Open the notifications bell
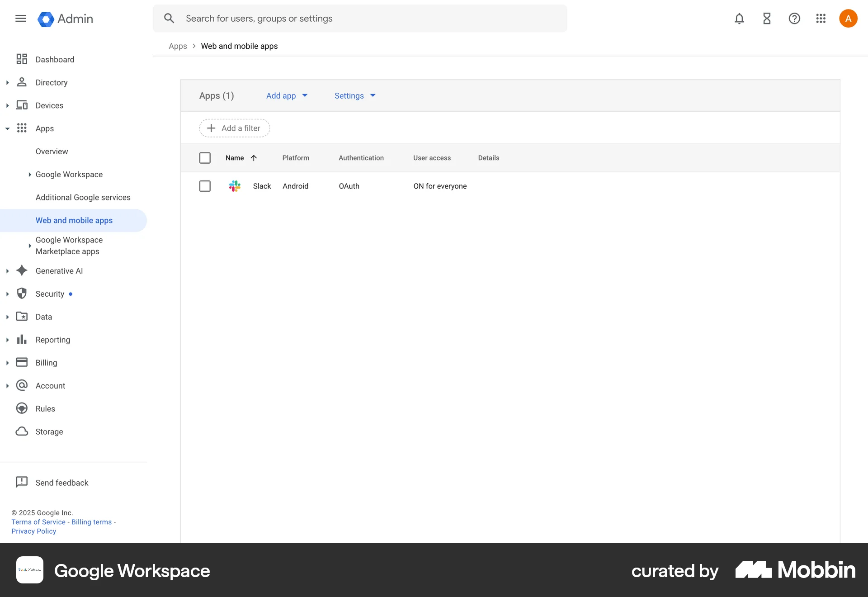The height and width of the screenshot is (597, 868). pyautogui.click(x=739, y=19)
